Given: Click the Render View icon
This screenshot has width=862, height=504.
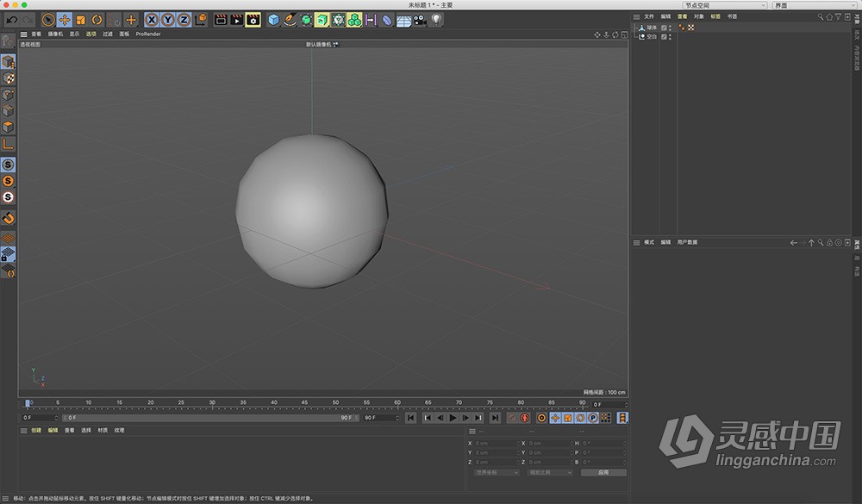Looking at the screenshot, I should click(x=220, y=19).
